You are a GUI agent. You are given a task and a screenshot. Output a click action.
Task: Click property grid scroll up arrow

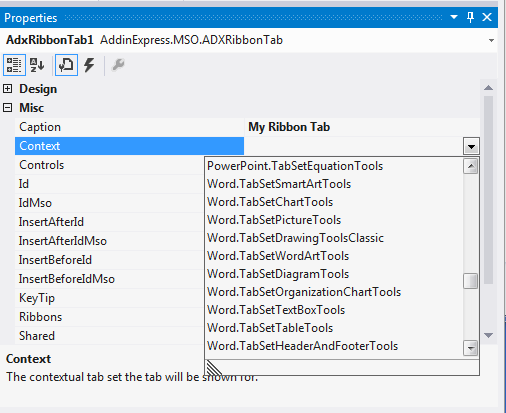(x=488, y=88)
